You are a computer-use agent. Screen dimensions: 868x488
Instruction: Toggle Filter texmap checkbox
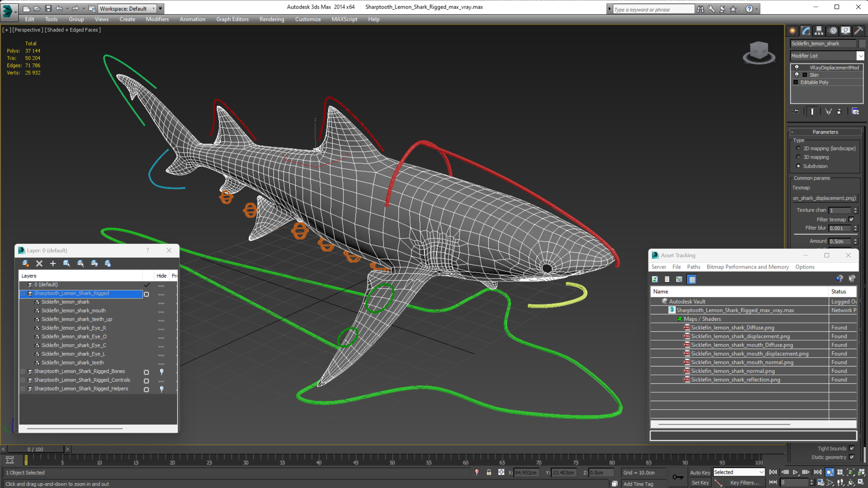[x=852, y=219]
